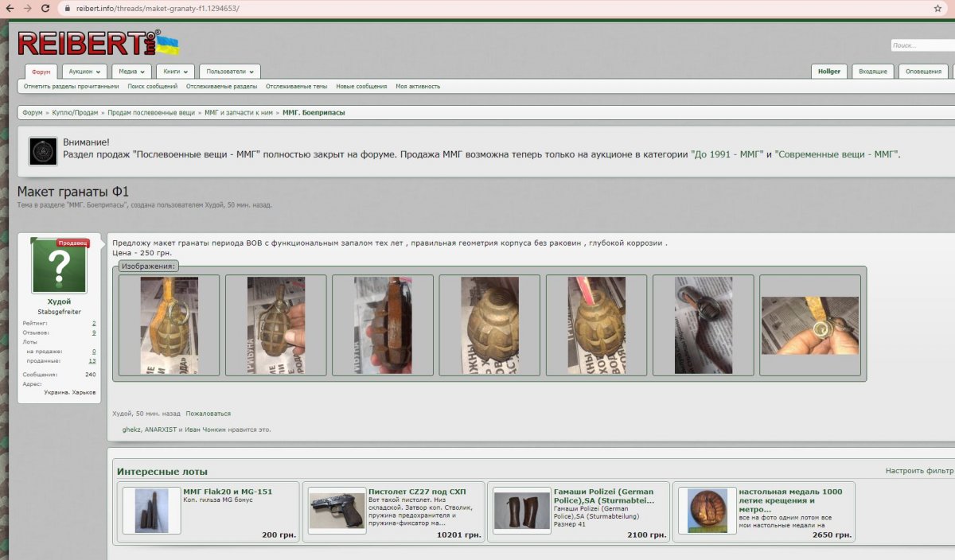Expand the Медиа dropdown menu
Screen dimensions: 955x560
pos(131,72)
